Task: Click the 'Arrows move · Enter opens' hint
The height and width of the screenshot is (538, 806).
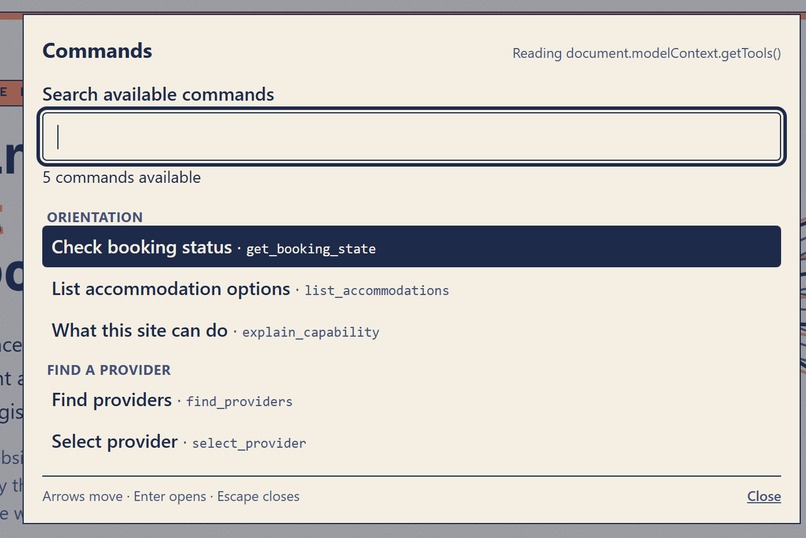Action: (x=124, y=496)
